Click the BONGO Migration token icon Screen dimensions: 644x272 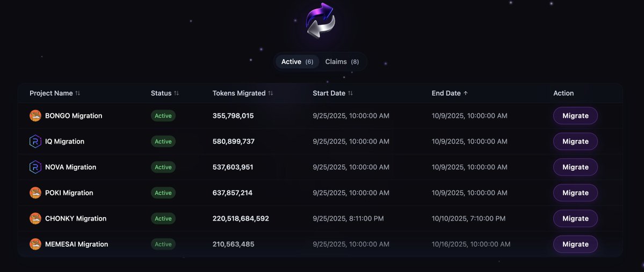35,115
